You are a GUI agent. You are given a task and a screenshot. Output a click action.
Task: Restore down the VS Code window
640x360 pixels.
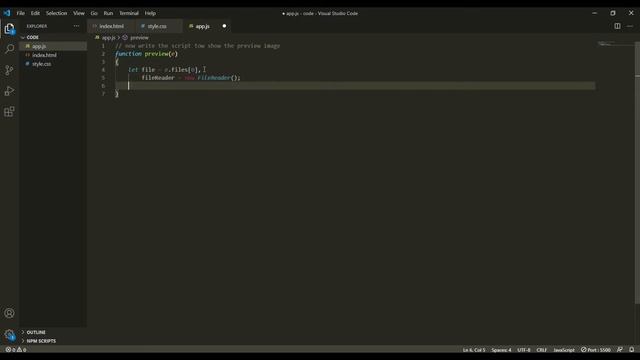coord(613,13)
